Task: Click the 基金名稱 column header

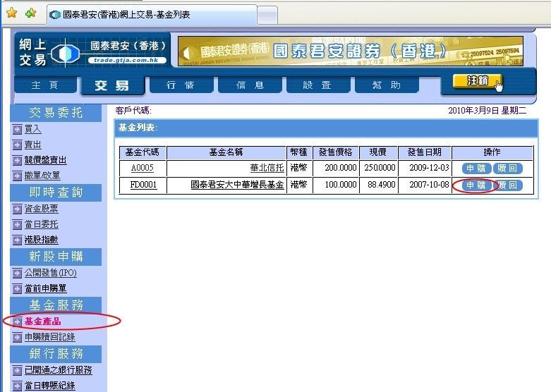Action: pos(226,152)
